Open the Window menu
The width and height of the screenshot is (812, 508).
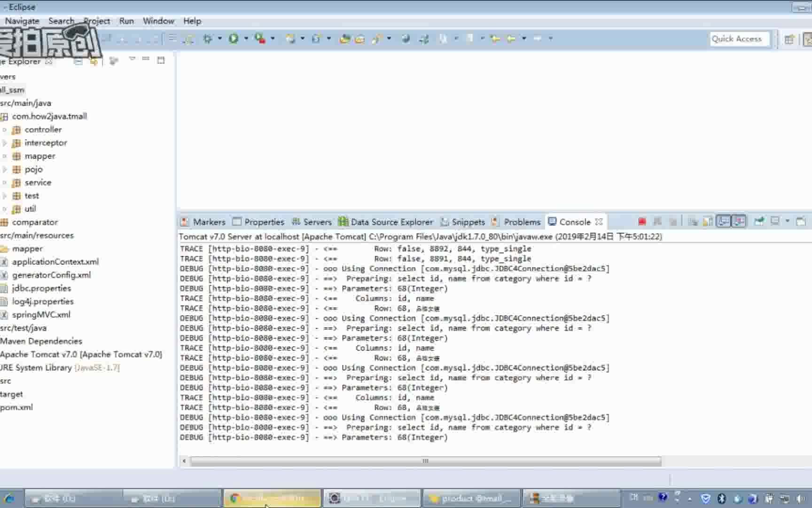coord(158,21)
